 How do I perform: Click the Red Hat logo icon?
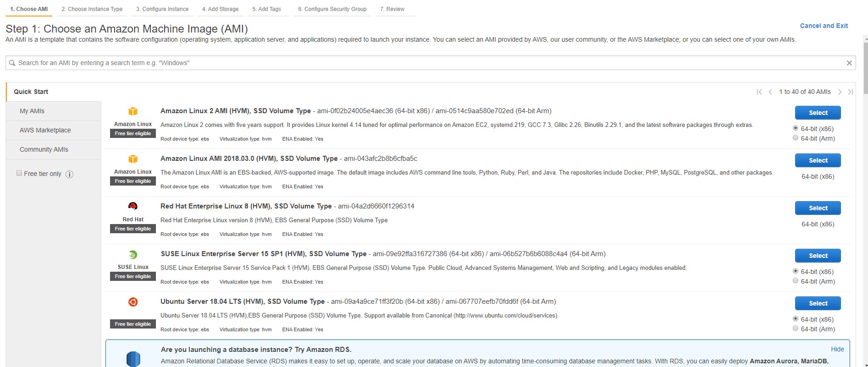pyautogui.click(x=133, y=206)
